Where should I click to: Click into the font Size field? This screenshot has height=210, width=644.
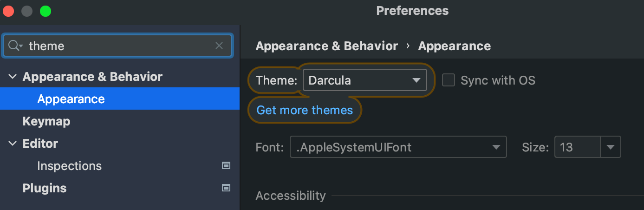click(x=577, y=148)
